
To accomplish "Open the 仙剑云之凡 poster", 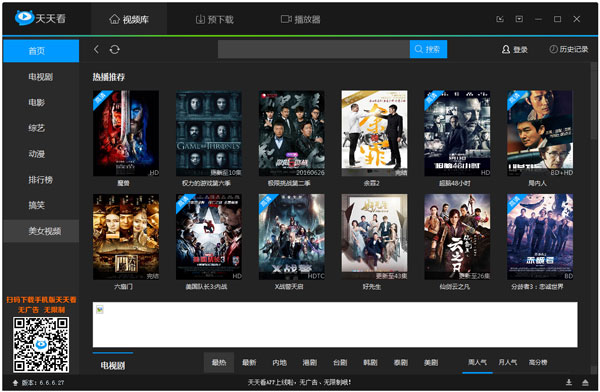I will (457, 237).
